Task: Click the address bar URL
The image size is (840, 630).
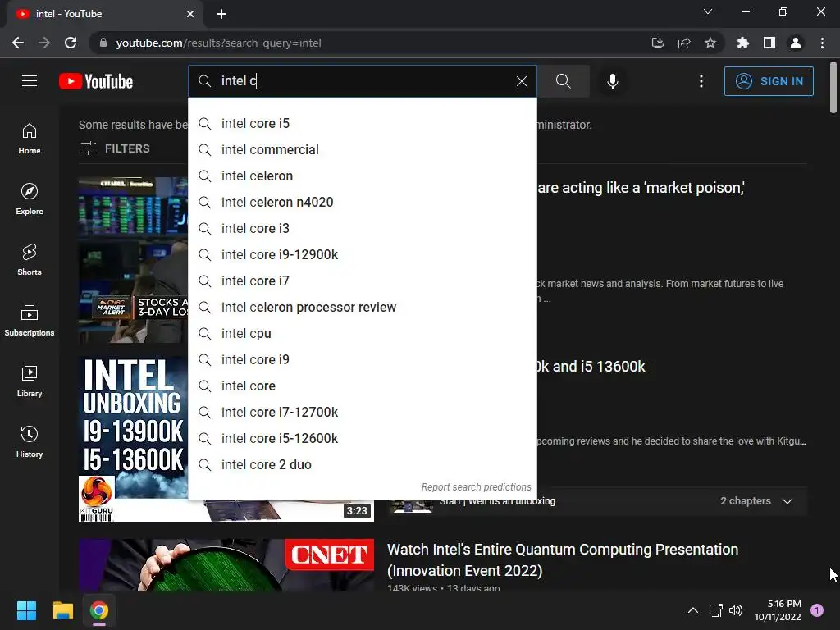Action: (218, 43)
